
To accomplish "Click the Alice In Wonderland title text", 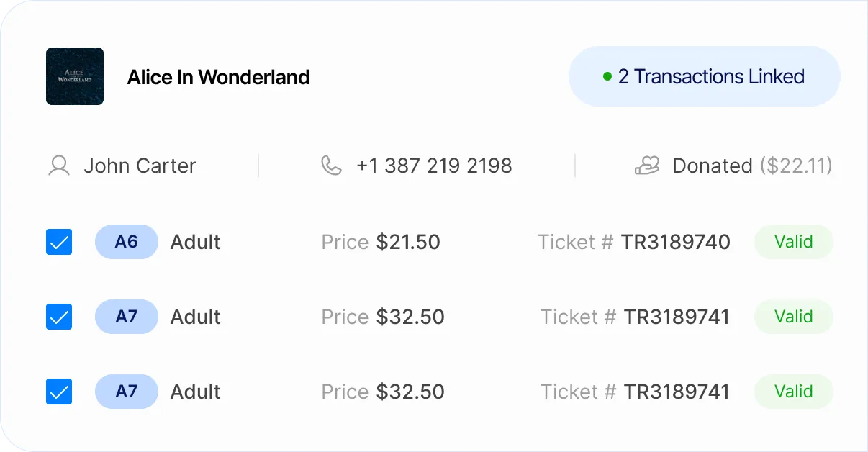I will (x=218, y=77).
